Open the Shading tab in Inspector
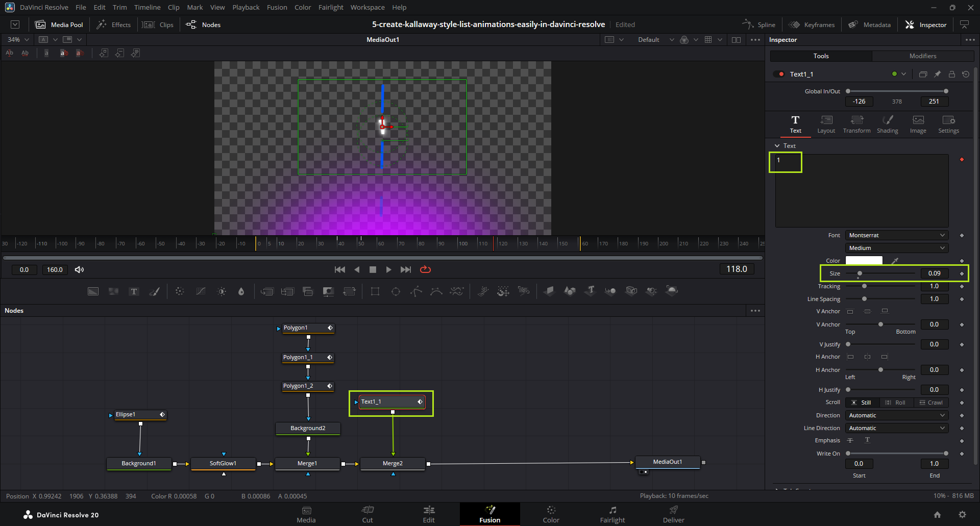Viewport: 980px width, 526px height. pyautogui.click(x=887, y=124)
